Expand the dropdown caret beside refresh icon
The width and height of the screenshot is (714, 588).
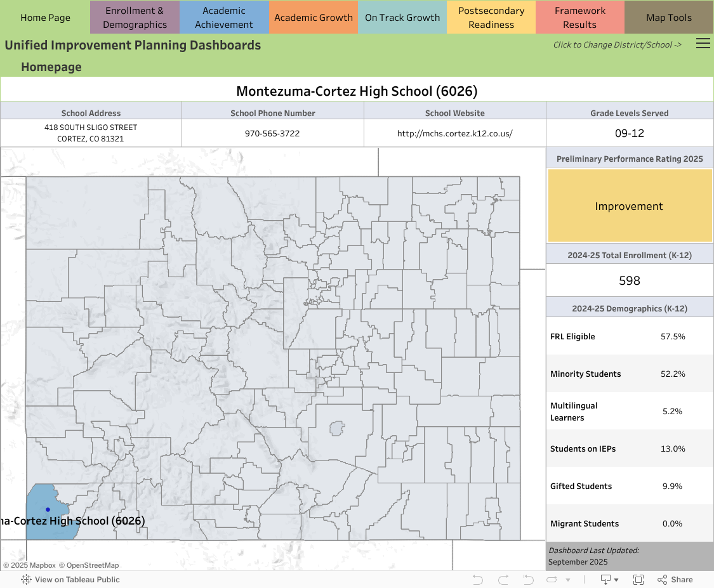[568, 580]
